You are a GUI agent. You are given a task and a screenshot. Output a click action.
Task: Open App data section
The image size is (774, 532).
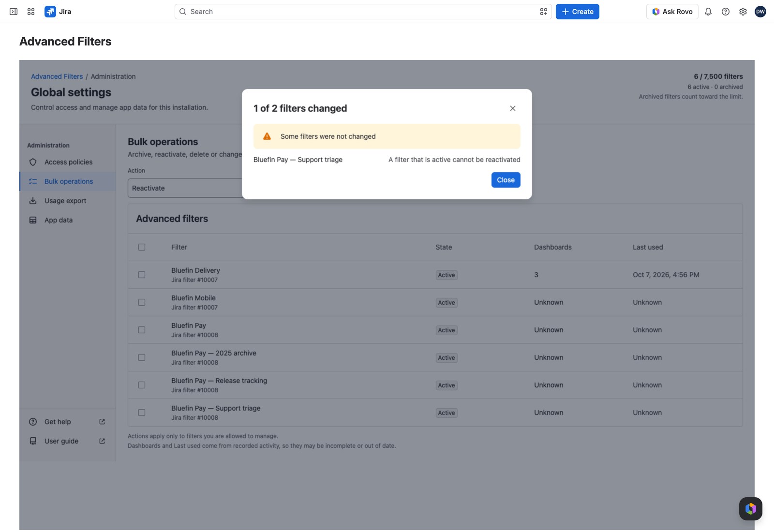point(68,220)
